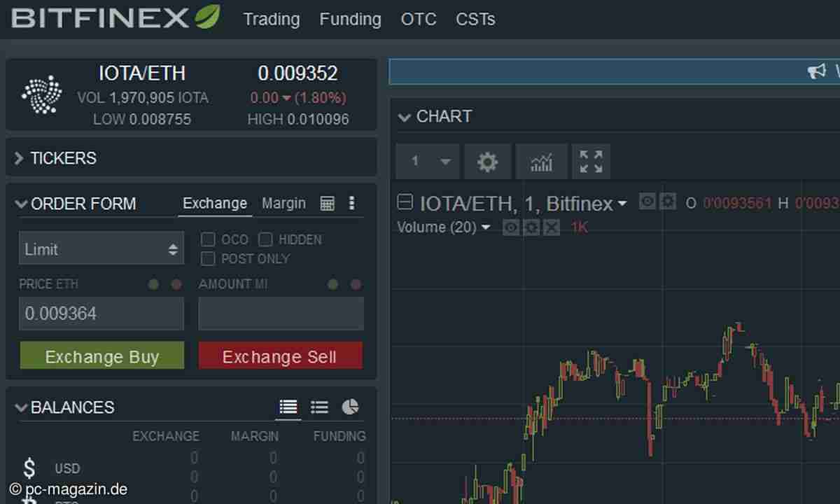Open the order form calculator icon
The image size is (840, 504).
[327, 203]
